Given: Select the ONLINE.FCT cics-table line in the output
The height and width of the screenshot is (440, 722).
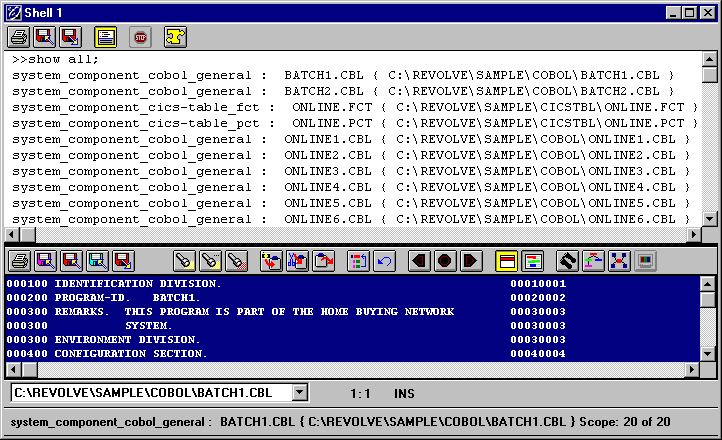Looking at the screenshot, I should click(350, 107).
